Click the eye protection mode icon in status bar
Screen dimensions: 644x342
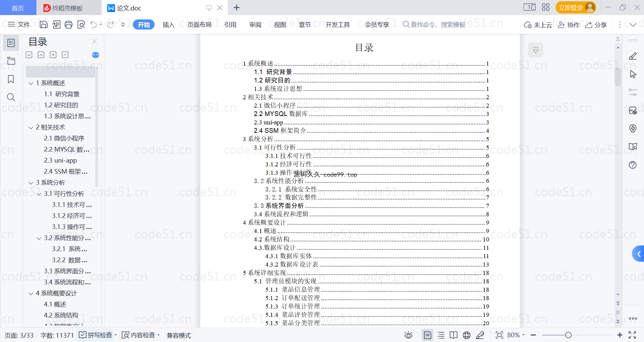(x=408, y=335)
